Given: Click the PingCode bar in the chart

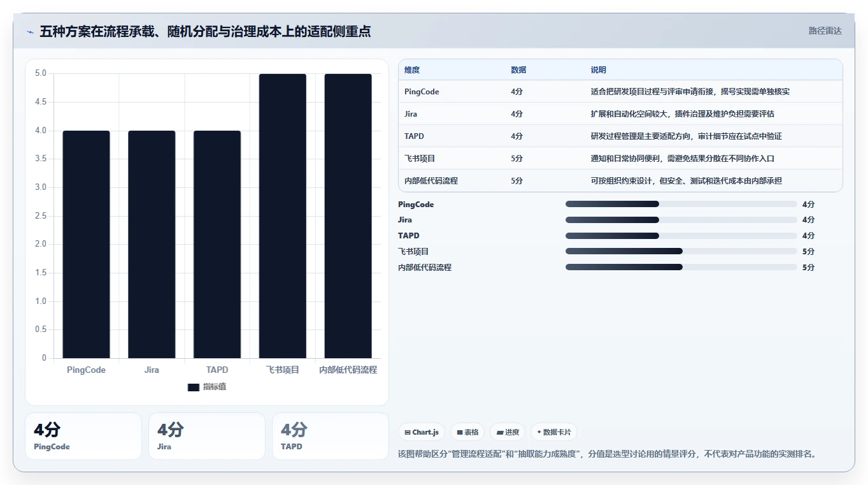Looking at the screenshot, I should tap(86, 244).
